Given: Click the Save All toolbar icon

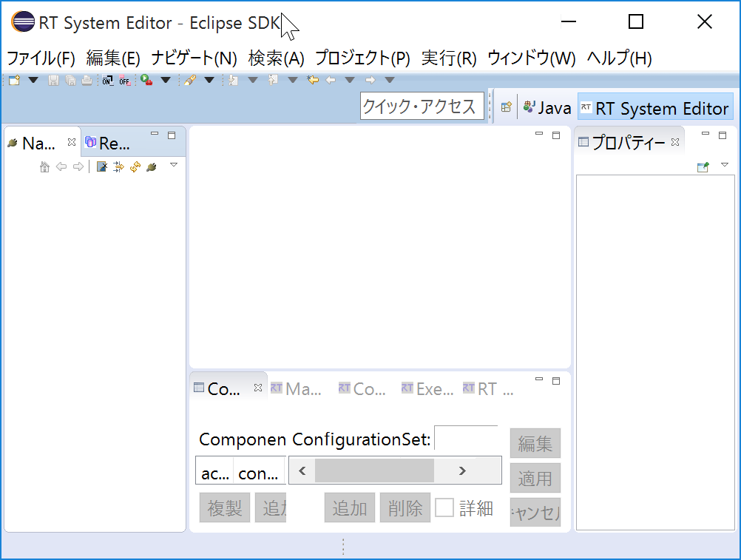Looking at the screenshot, I should pos(70,81).
